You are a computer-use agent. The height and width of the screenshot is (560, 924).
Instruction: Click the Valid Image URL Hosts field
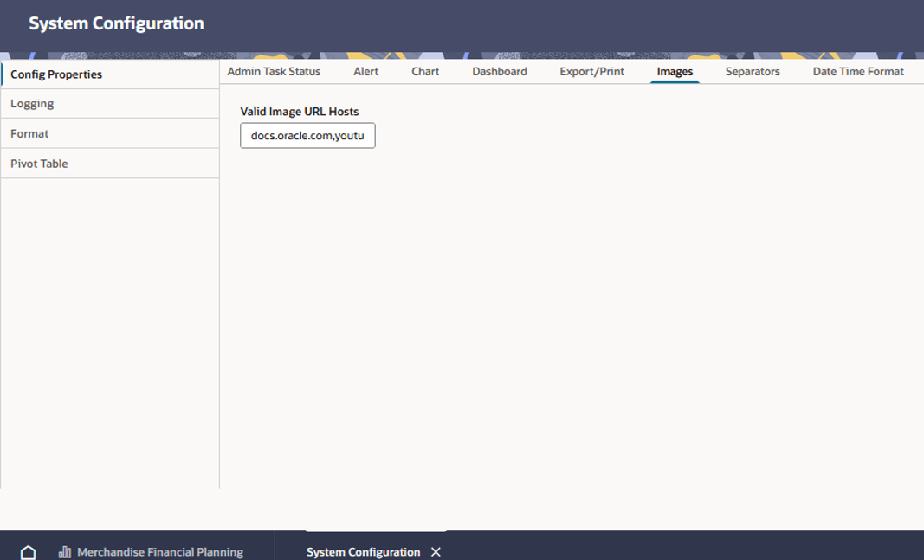coord(307,135)
